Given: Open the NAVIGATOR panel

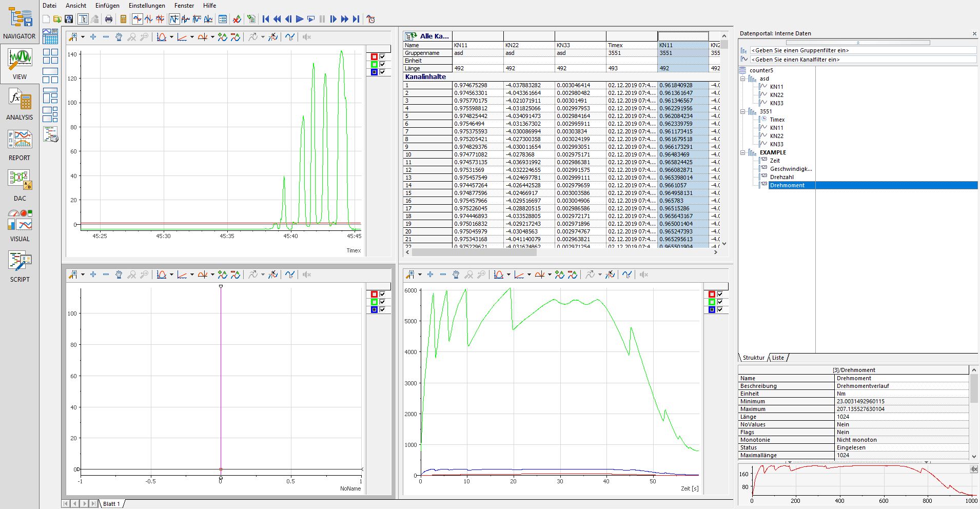Looking at the screenshot, I should [19, 24].
